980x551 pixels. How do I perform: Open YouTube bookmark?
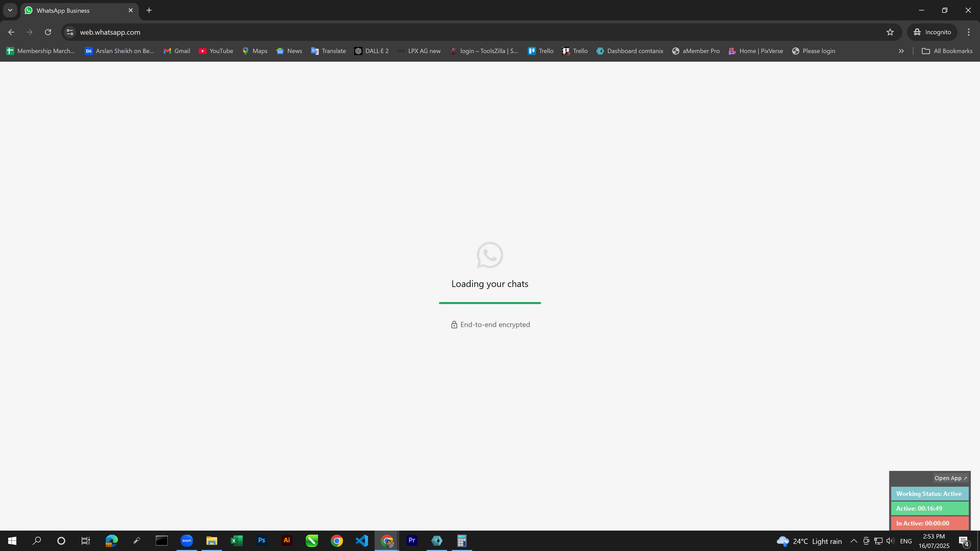pyautogui.click(x=216, y=51)
